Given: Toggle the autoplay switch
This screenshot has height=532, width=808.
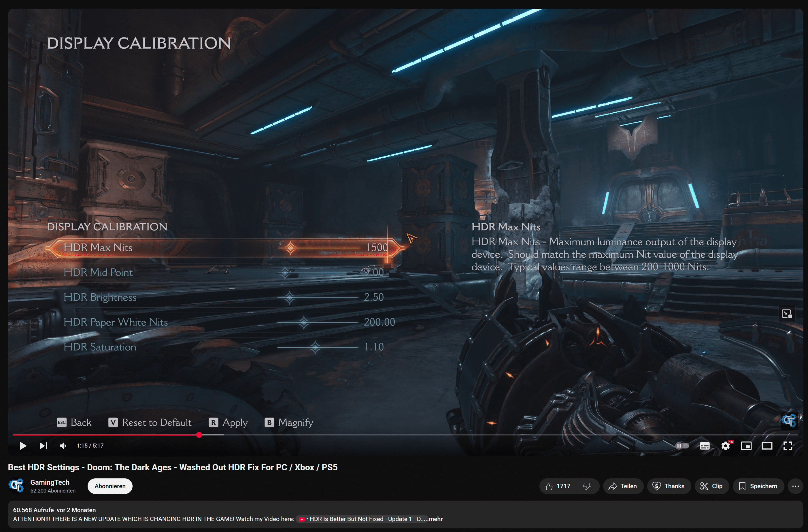Looking at the screenshot, I should click(x=682, y=446).
